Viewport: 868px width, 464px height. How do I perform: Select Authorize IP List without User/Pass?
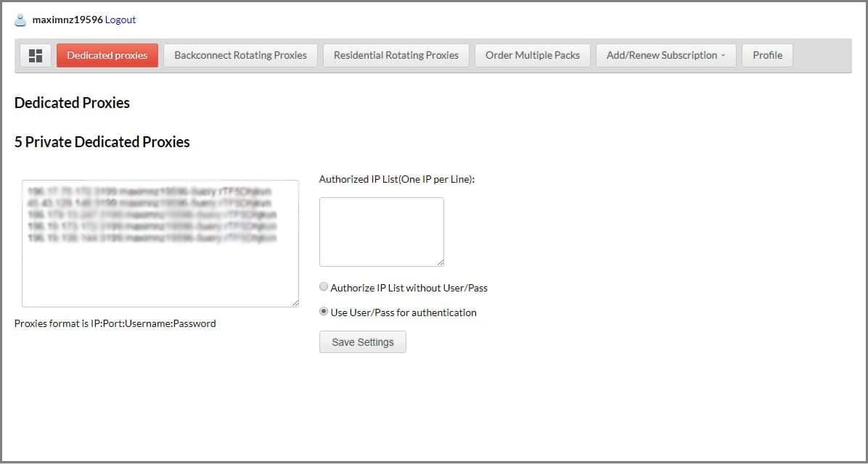pos(324,287)
